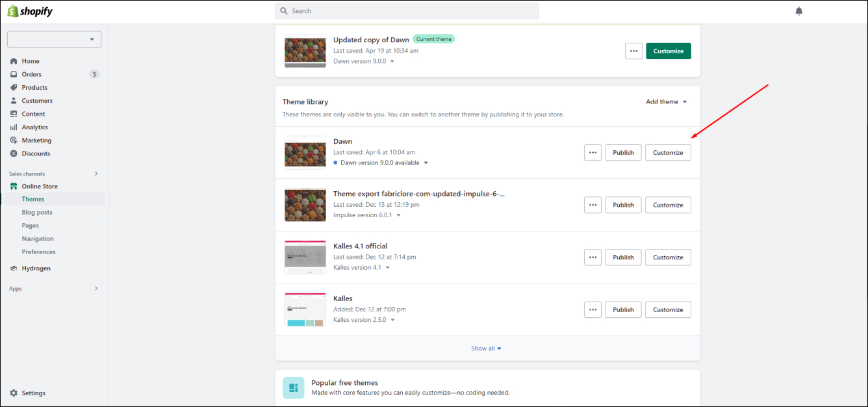Click the Marketing target icon

(14, 140)
